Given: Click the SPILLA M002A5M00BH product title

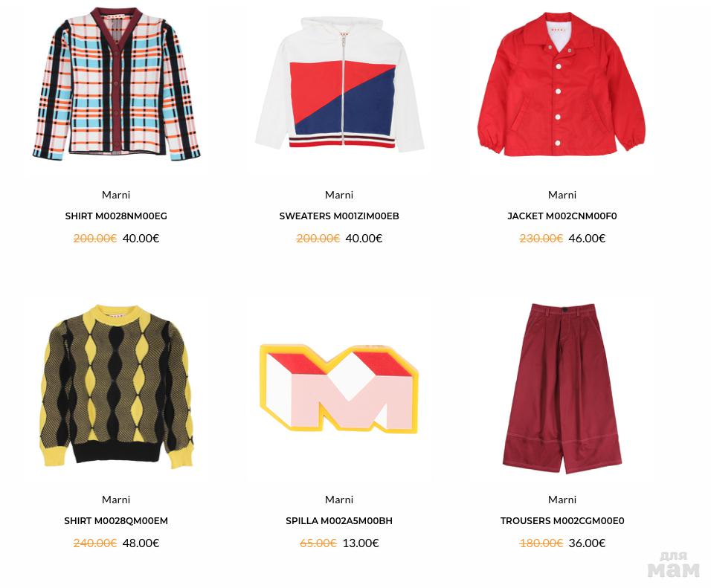Looking at the screenshot, I should [x=339, y=521].
